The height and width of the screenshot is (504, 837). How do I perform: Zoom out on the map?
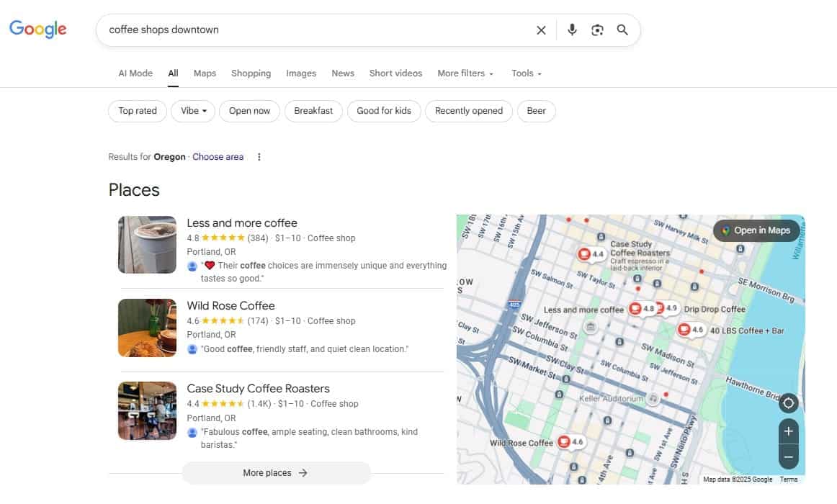click(789, 457)
